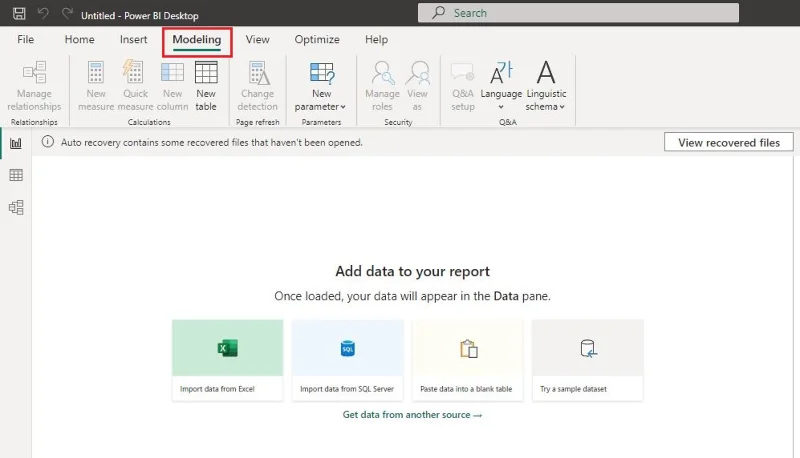Click the Excel icon thumbnail

(228, 348)
